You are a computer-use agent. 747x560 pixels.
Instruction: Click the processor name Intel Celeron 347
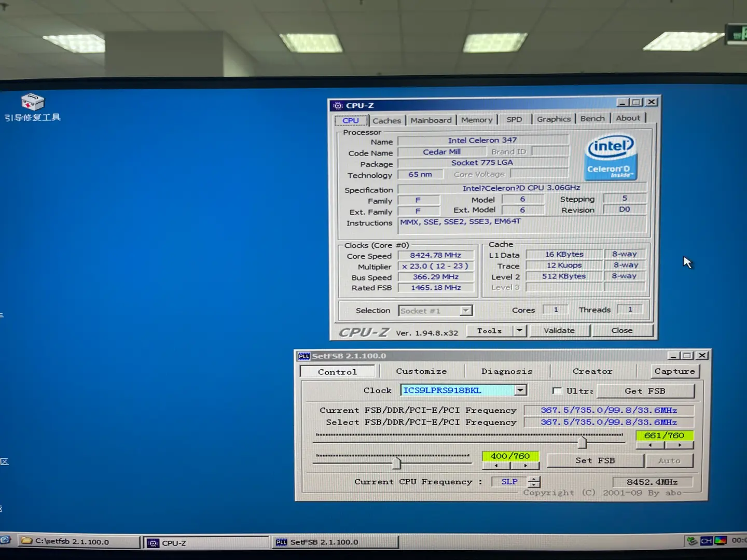pyautogui.click(x=482, y=141)
